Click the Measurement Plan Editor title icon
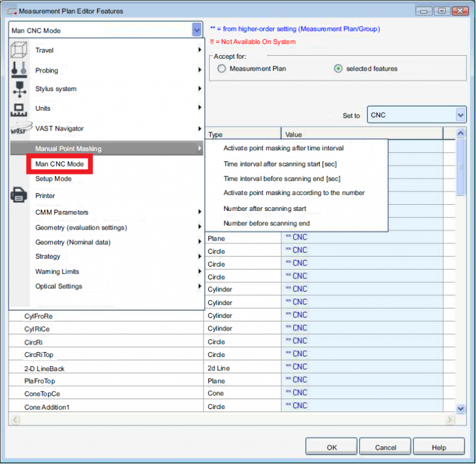This screenshot has width=476, height=464. pos(11,11)
